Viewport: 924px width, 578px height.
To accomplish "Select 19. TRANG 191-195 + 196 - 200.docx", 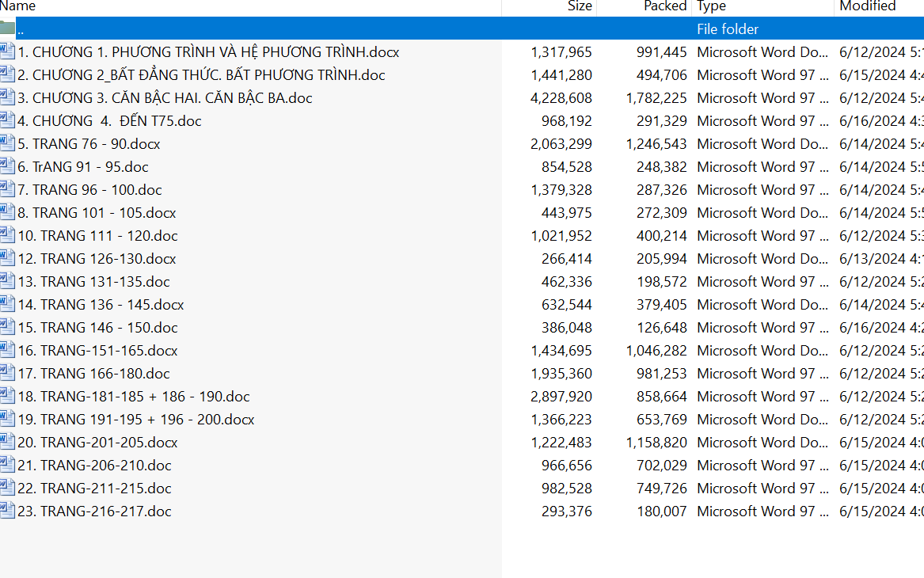I will (x=136, y=420).
